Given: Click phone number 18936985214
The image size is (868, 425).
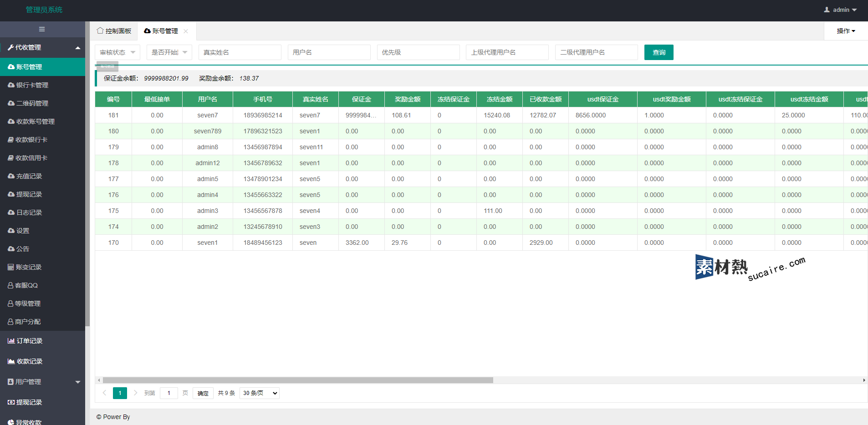Looking at the screenshot, I should point(263,115).
